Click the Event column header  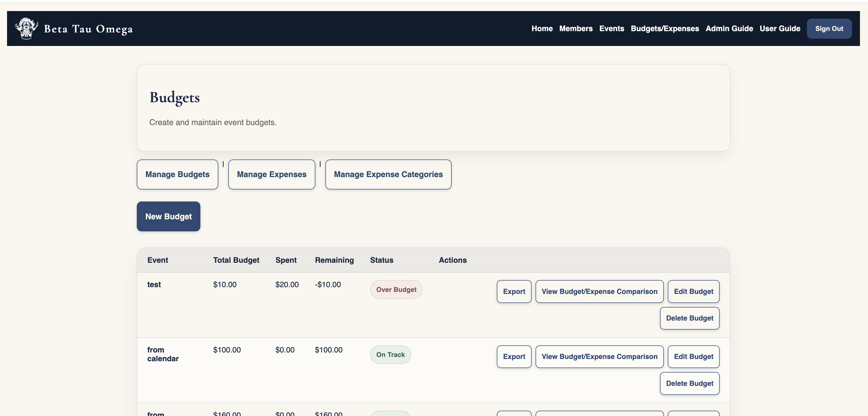click(157, 260)
